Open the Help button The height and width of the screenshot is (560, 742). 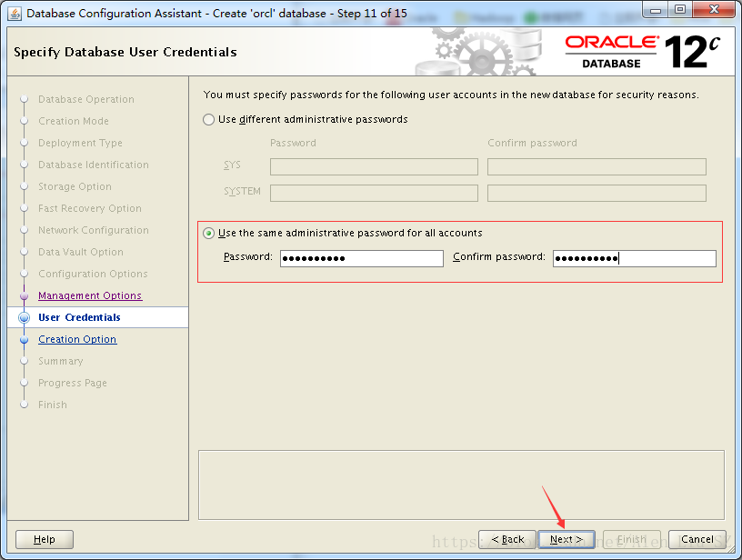coord(45,539)
